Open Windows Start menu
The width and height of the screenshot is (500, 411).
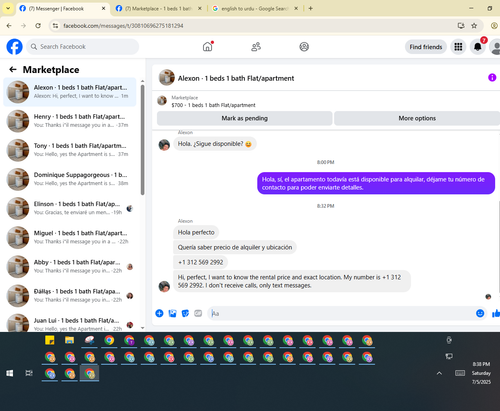tap(10, 373)
